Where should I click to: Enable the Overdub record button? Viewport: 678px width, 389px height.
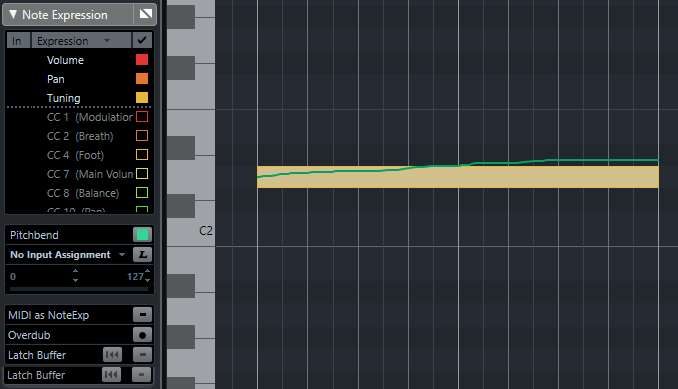point(142,335)
